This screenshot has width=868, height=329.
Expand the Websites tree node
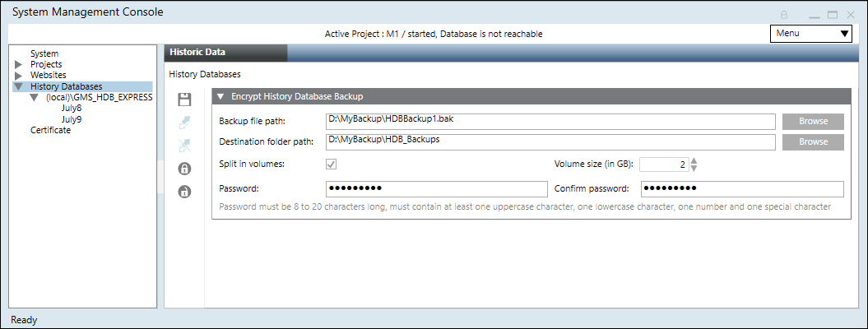click(x=19, y=75)
